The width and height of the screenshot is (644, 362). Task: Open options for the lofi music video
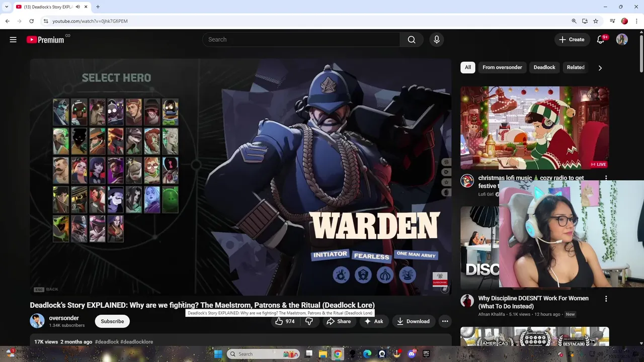click(606, 178)
